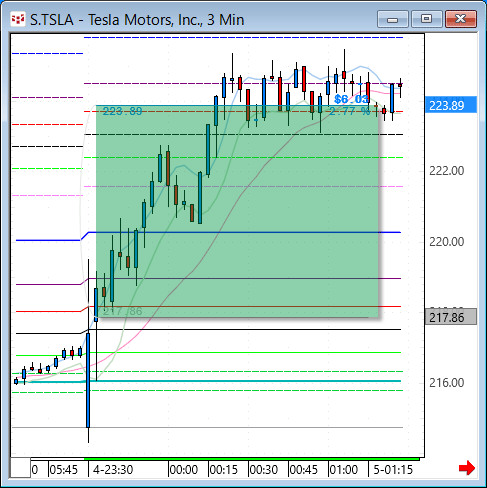Screen dimensions: 487x488
Task: Minimize the S.TSLA chart window
Action: pos(393,19)
